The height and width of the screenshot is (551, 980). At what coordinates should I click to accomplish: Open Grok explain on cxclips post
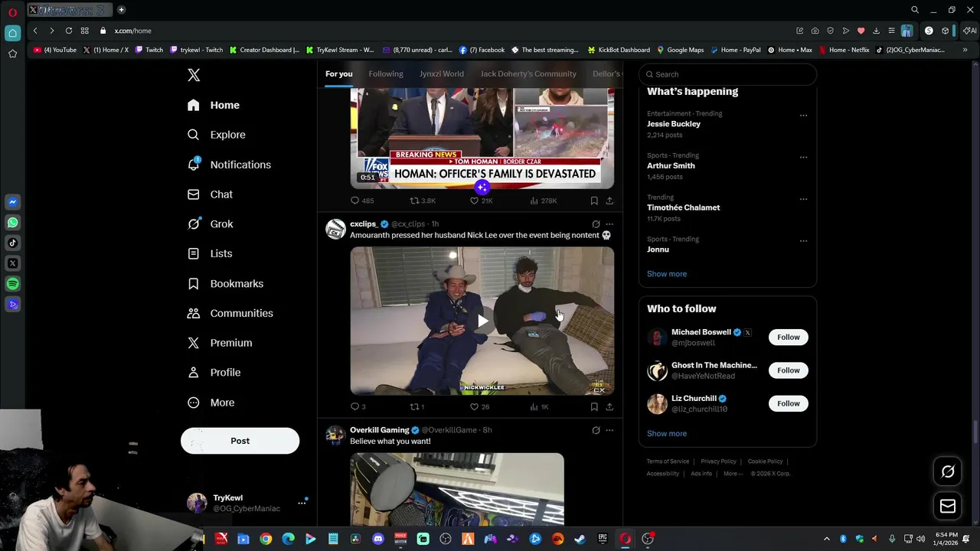(x=596, y=224)
